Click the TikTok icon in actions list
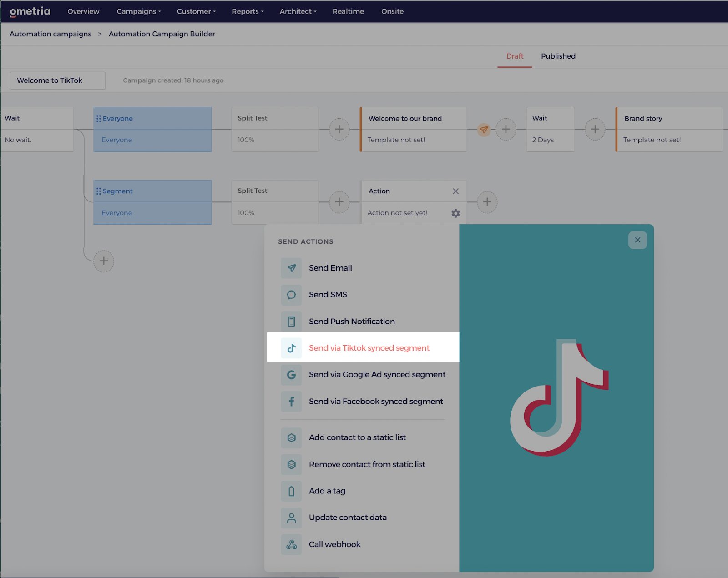The height and width of the screenshot is (578, 728). pos(291,348)
